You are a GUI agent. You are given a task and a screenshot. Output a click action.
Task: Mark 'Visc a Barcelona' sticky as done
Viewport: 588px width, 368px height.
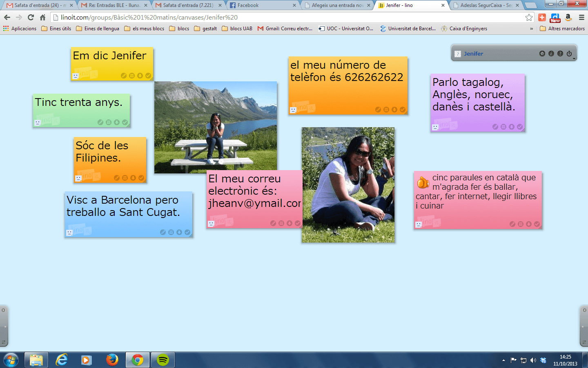187,232
